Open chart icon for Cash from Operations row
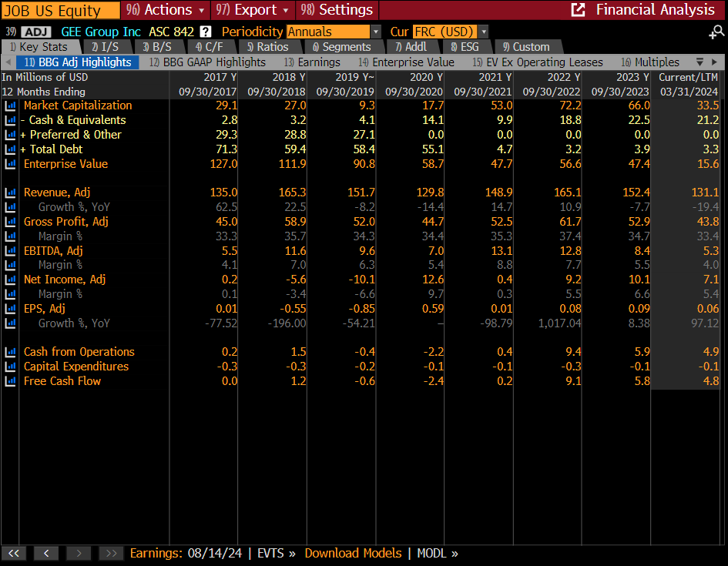Viewport: 728px width, 566px height. point(10,352)
